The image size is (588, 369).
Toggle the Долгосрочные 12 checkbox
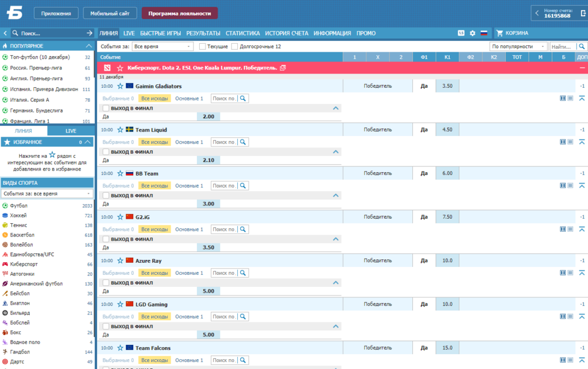235,46
